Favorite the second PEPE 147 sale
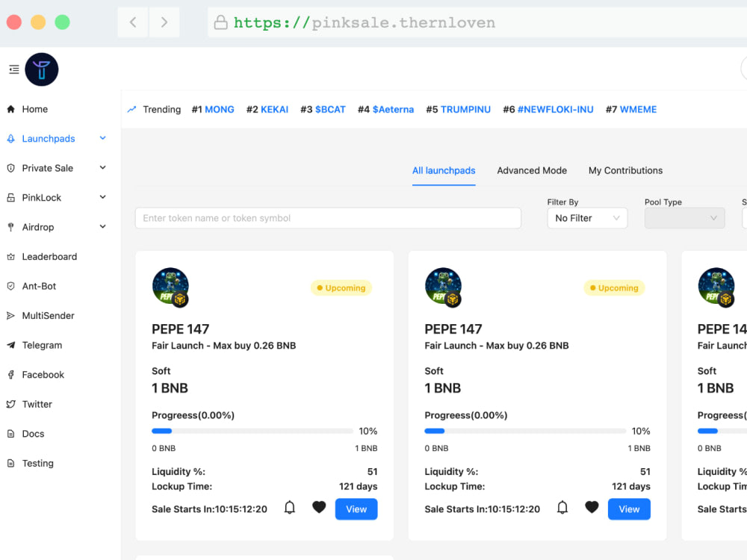Image resolution: width=747 pixels, height=560 pixels. pyautogui.click(x=592, y=507)
